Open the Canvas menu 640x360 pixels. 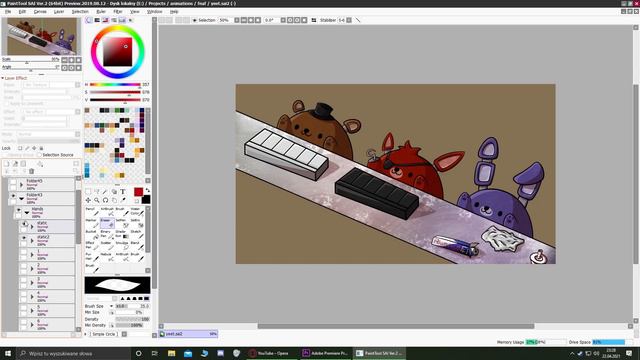click(40, 11)
